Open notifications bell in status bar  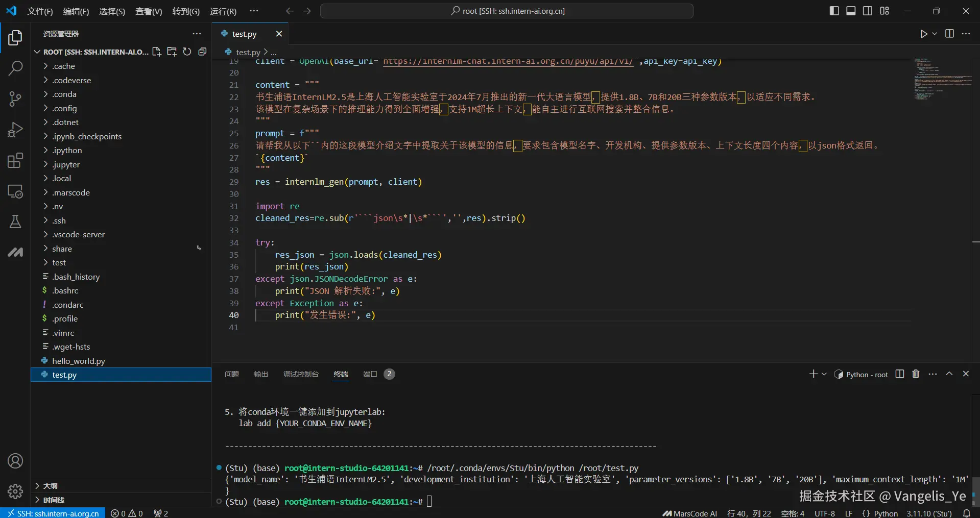[967, 513]
